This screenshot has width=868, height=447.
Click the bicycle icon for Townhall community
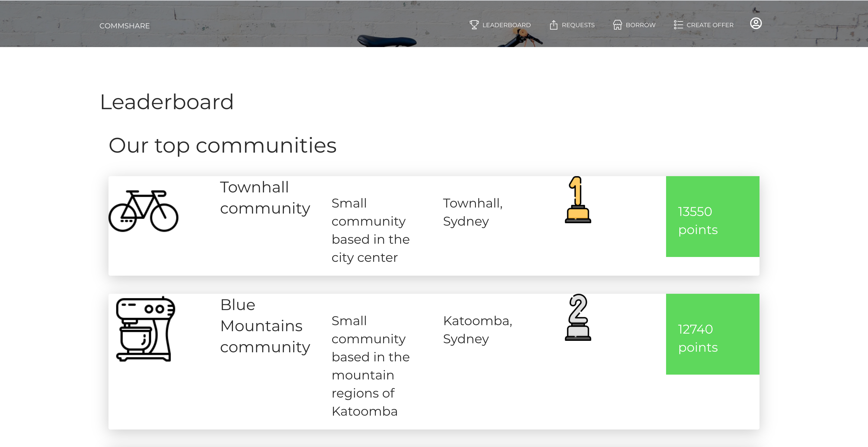point(143,211)
